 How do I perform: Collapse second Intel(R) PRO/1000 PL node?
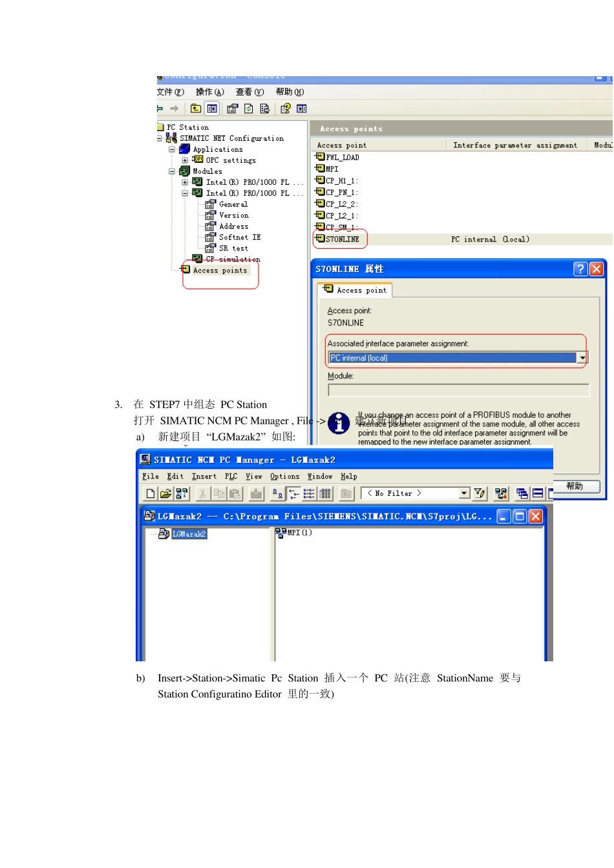pos(185,193)
